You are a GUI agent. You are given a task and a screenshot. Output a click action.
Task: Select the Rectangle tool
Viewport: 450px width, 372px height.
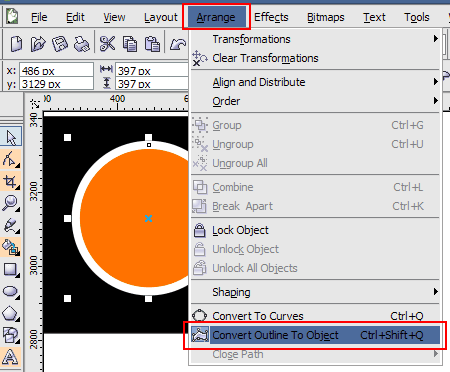(10, 269)
